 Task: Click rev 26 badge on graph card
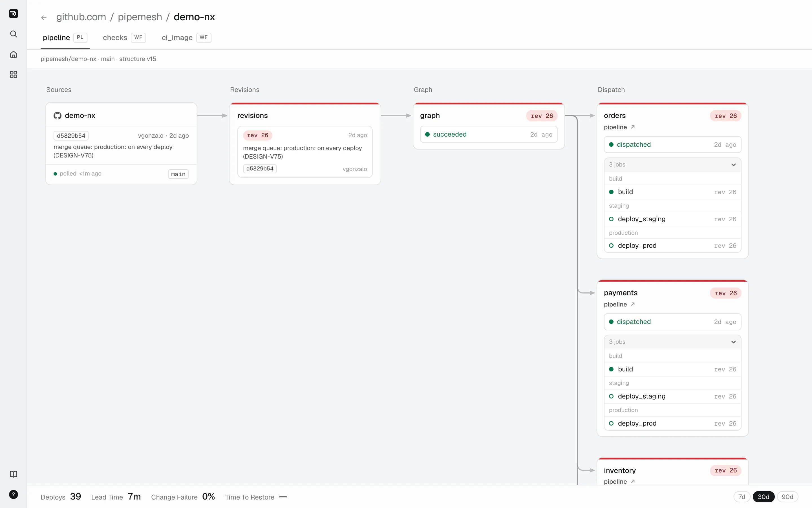(x=542, y=116)
